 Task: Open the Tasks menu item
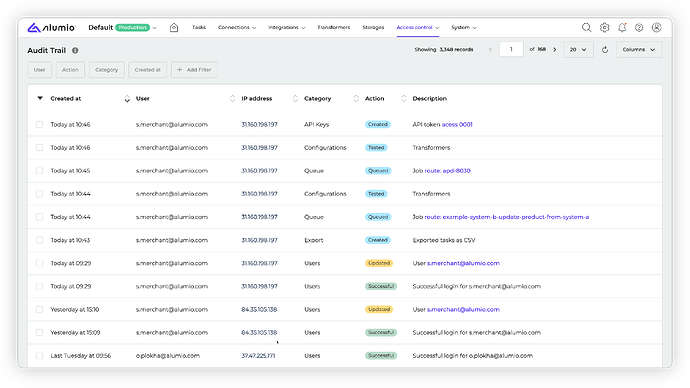(x=199, y=27)
